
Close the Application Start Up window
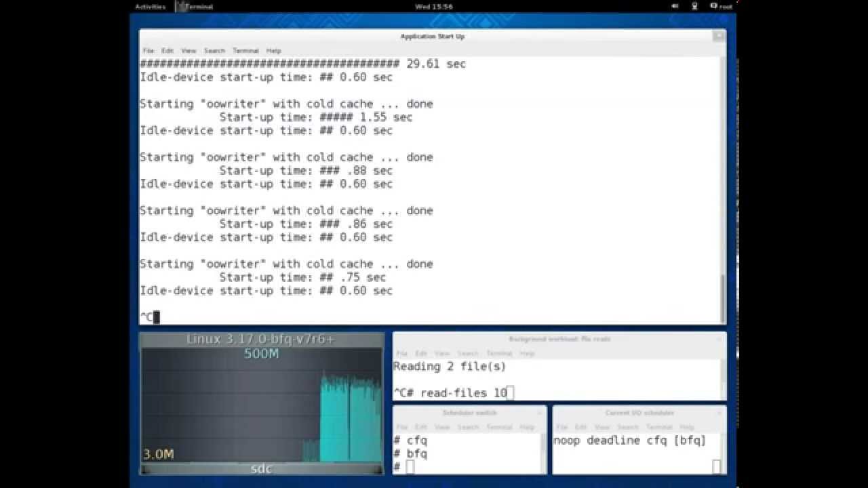coord(718,37)
